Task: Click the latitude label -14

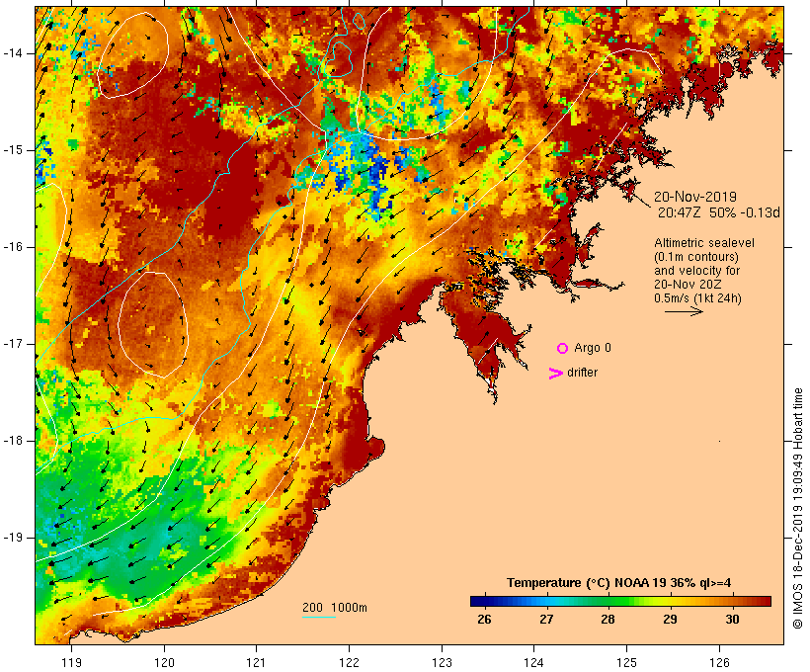Action: pyautogui.click(x=13, y=52)
